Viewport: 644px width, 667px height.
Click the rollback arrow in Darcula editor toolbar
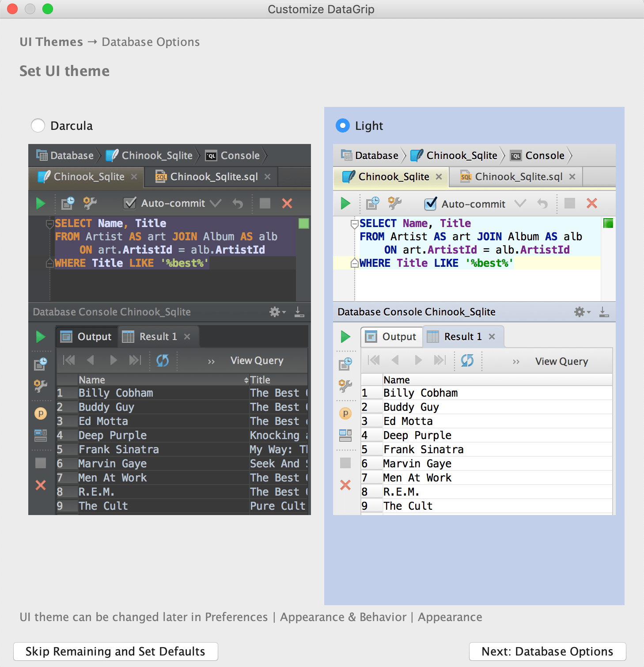click(238, 203)
